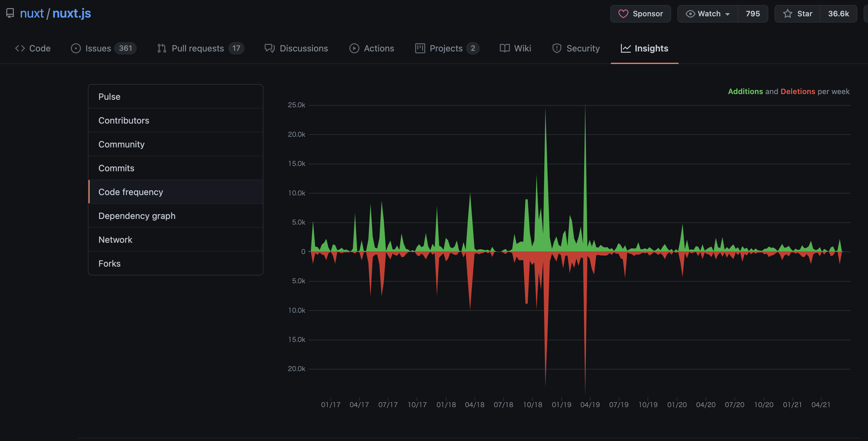
Task: Select Contributors in the insights sidebar
Action: [124, 120]
